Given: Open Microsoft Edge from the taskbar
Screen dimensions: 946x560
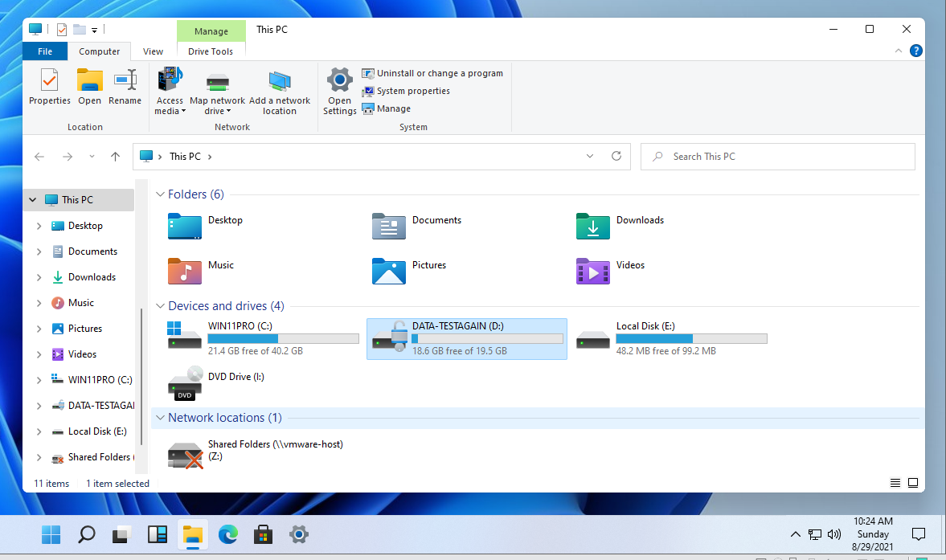Looking at the screenshot, I should pyautogui.click(x=227, y=534).
